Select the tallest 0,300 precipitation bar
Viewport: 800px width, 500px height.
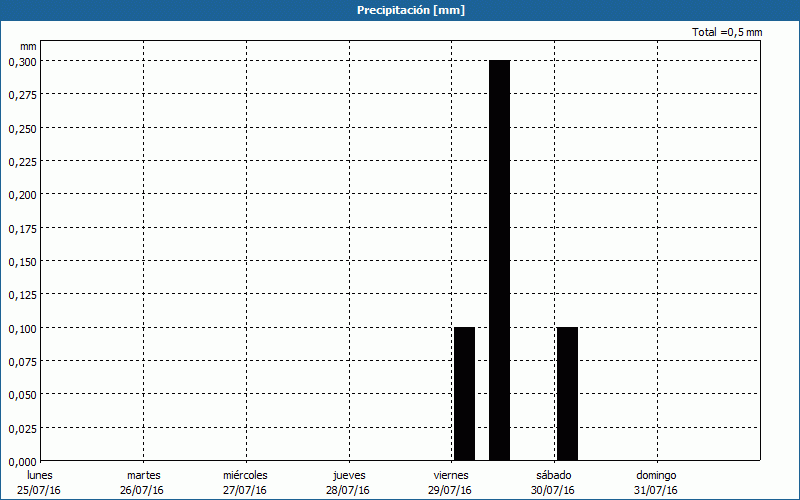click(x=499, y=260)
